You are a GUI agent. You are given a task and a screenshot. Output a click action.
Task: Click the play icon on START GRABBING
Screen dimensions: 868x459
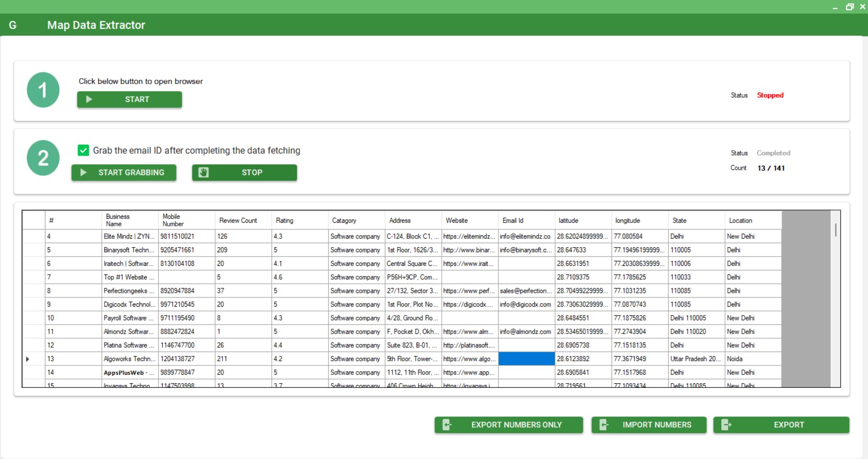[x=83, y=172]
